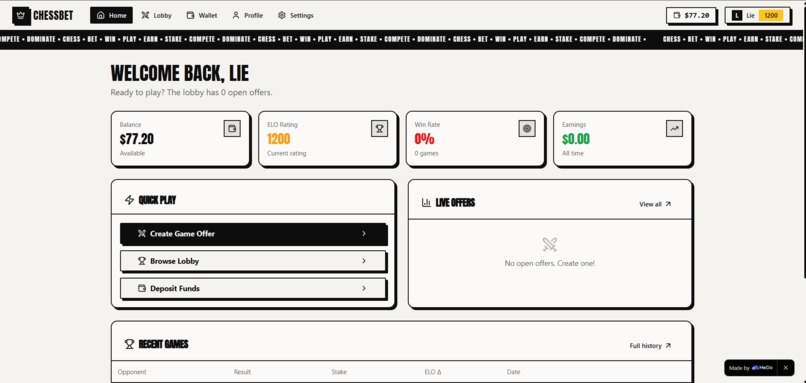Click trophy icon on Browse Lobby button
The width and height of the screenshot is (806, 383).
click(142, 261)
